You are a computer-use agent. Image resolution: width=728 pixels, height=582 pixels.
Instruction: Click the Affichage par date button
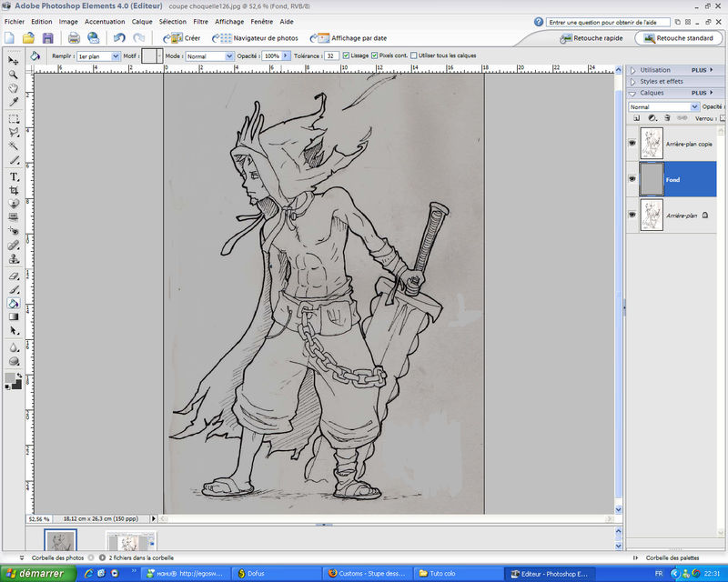point(349,38)
